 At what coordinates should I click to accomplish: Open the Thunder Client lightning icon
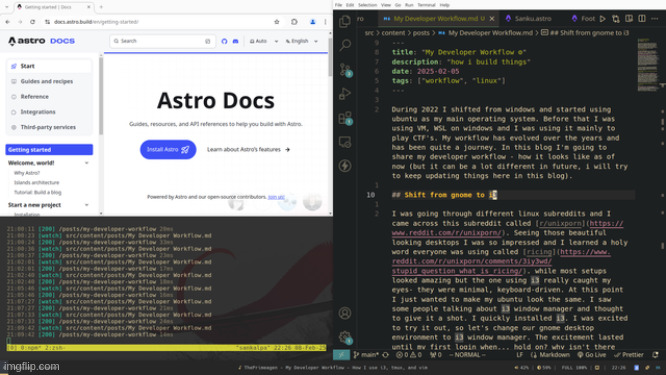click(345, 166)
